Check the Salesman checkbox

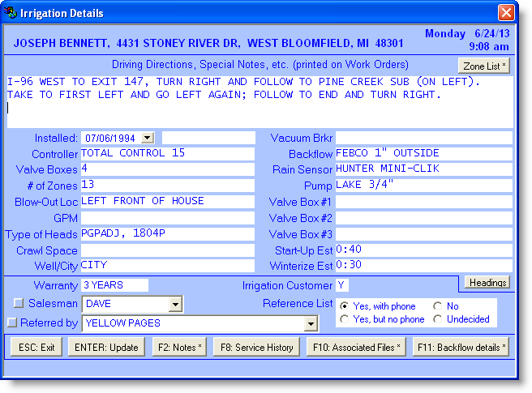click(19, 303)
